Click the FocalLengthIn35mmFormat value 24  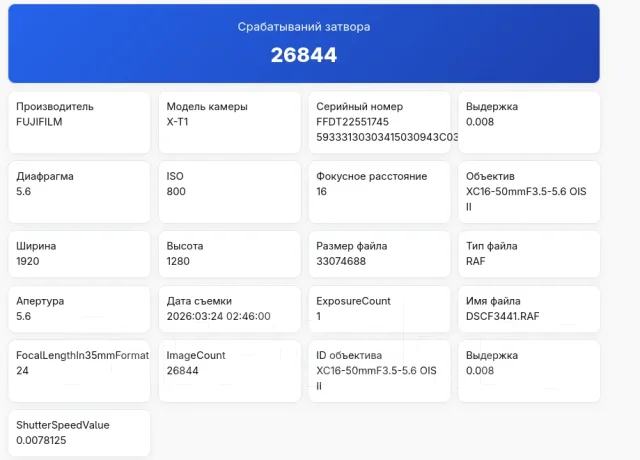tap(22, 371)
